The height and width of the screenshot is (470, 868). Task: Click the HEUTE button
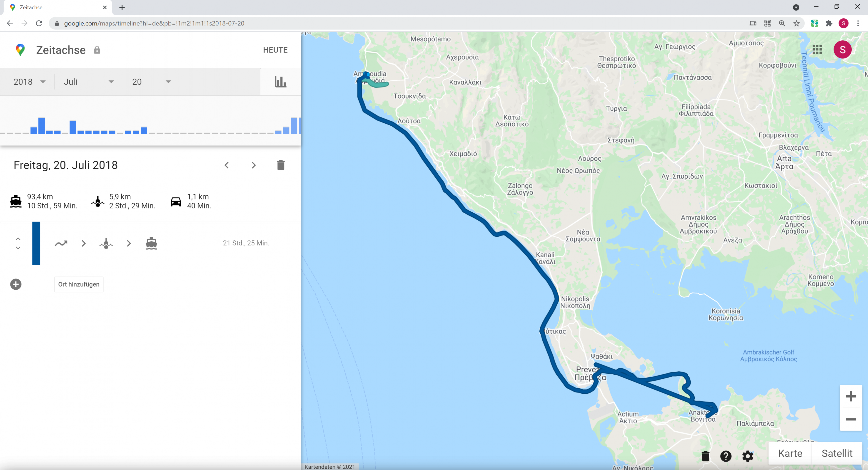tap(275, 50)
